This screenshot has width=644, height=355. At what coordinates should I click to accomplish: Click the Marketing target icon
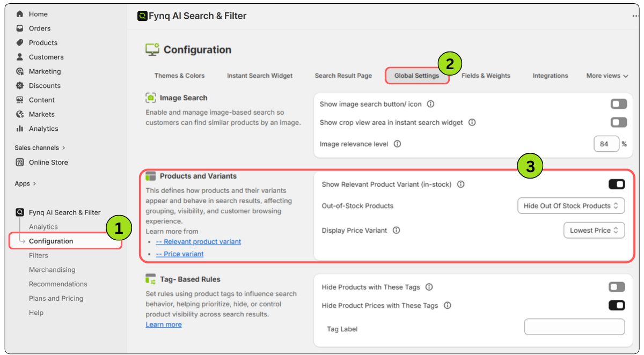tap(20, 71)
